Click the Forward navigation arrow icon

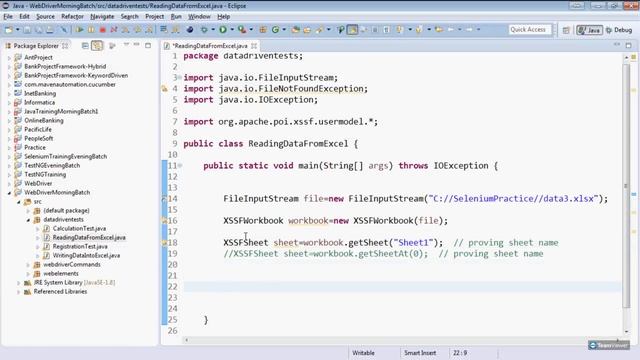469,30
